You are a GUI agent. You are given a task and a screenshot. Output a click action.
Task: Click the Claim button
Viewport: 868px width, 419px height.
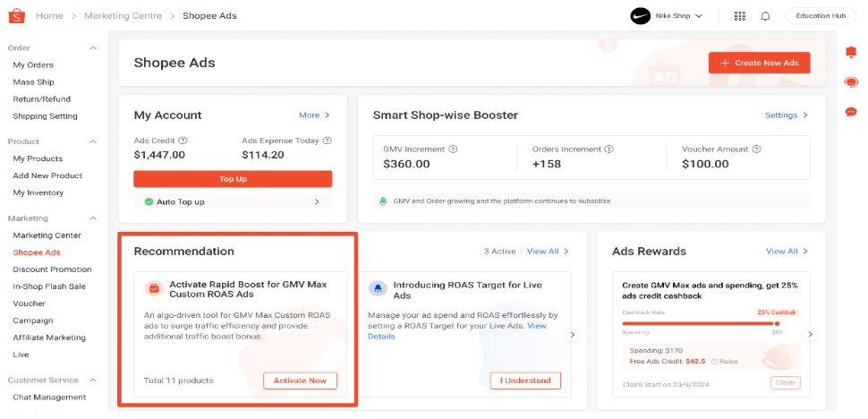pyautogui.click(x=785, y=382)
